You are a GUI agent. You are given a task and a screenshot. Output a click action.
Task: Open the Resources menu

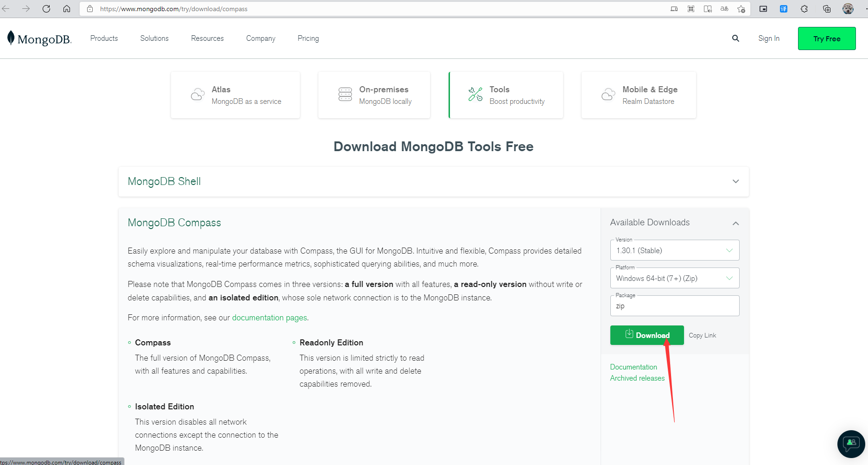pyautogui.click(x=207, y=38)
